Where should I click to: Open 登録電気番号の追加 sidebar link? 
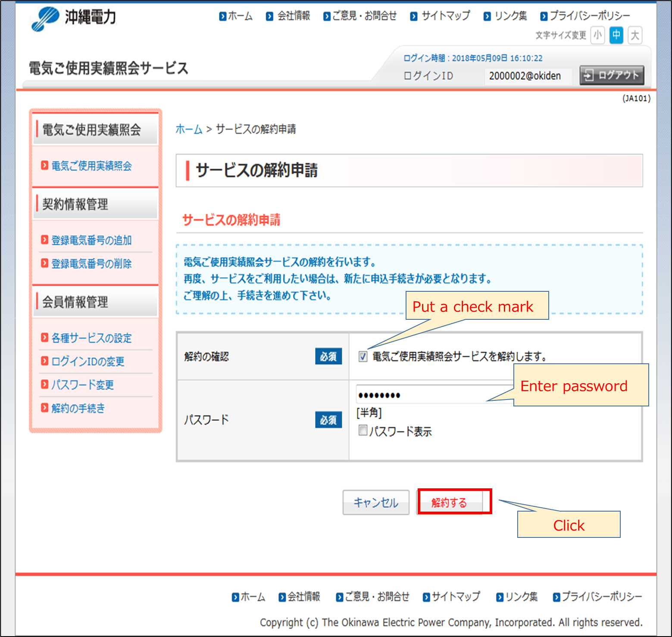click(91, 240)
